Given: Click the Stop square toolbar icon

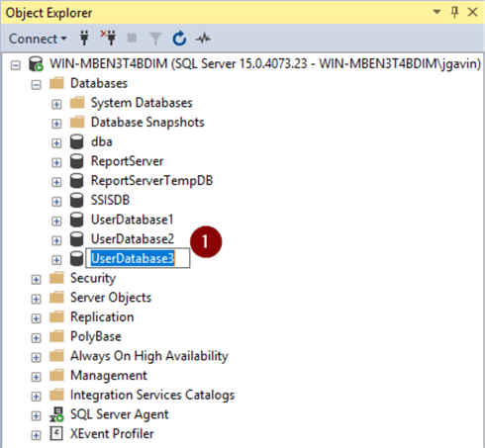Looking at the screenshot, I should click(x=132, y=38).
